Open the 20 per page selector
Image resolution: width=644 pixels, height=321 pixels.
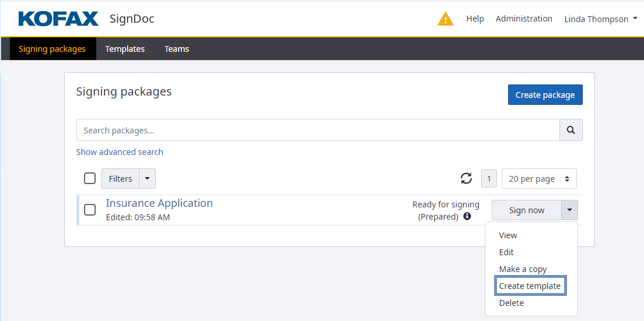pyautogui.click(x=538, y=179)
